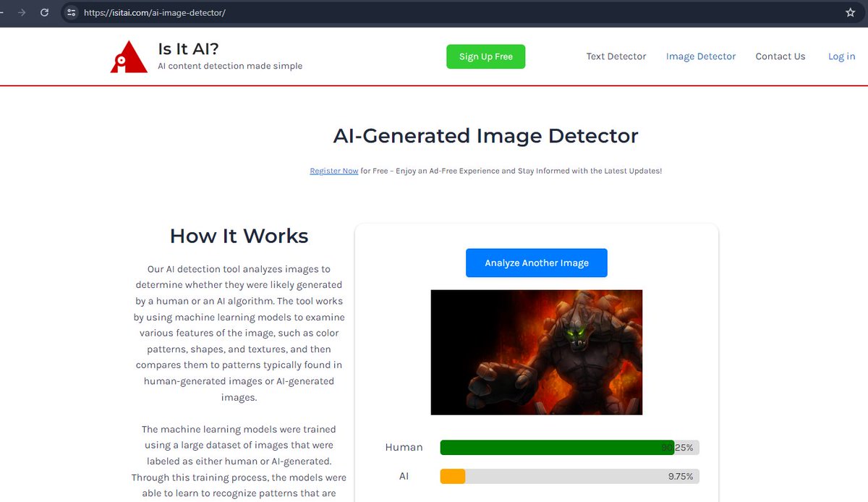Viewport: 868px width, 502px height.
Task: Click the red Is It AI logo icon
Action: click(129, 56)
